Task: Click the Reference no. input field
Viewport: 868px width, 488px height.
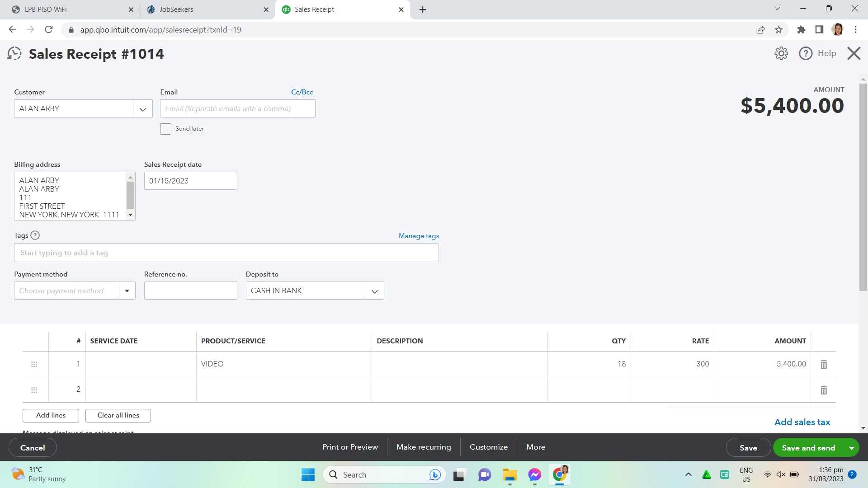Action: [190, 291]
